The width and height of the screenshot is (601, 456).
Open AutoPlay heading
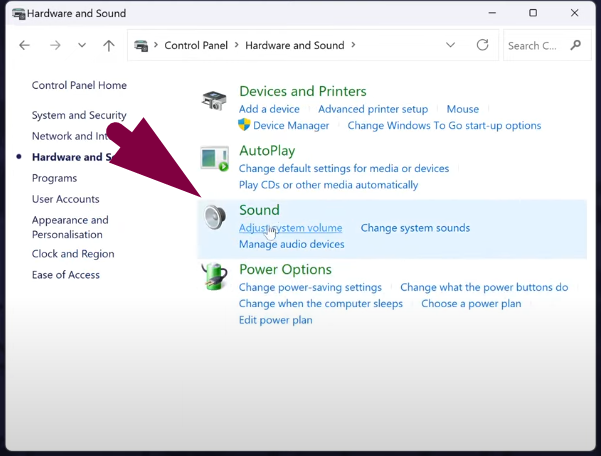tap(267, 151)
